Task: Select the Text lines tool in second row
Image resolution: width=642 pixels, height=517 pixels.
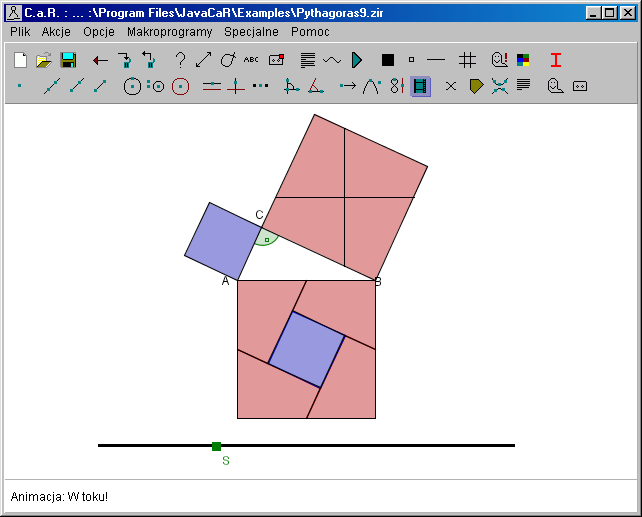Action: click(x=523, y=85)
